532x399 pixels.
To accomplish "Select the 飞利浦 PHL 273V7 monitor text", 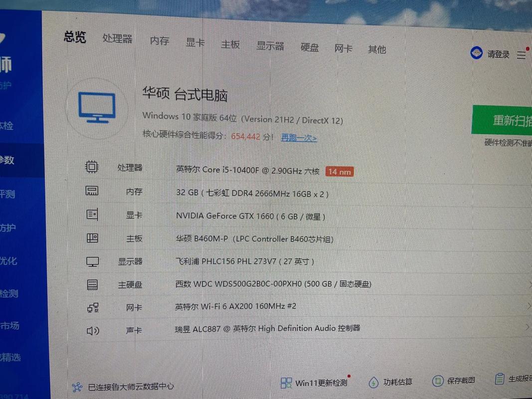I will point(245,261).
